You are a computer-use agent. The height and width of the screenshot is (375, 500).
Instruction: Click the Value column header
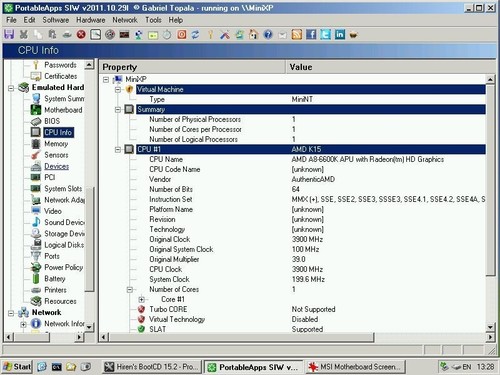click(x=390, y=67)
